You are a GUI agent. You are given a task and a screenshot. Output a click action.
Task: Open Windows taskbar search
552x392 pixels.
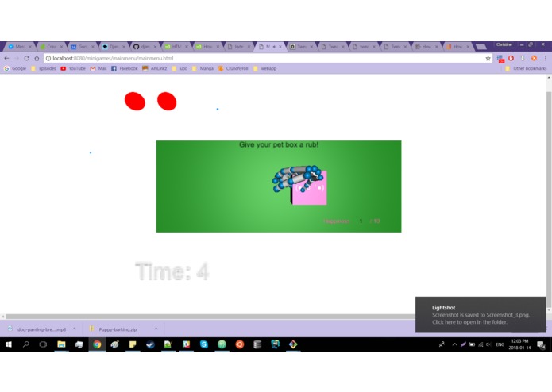[25, 344]
